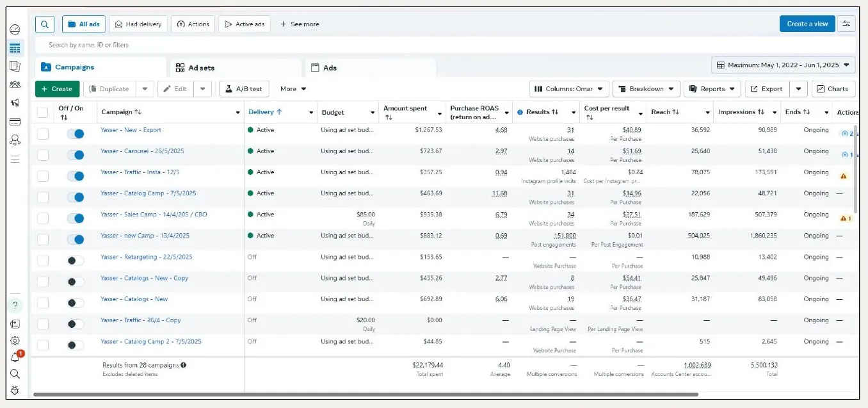Click the sort arrows under Amount spent header
This screenshot has width=868, height=408.
[x=389, y=118]
